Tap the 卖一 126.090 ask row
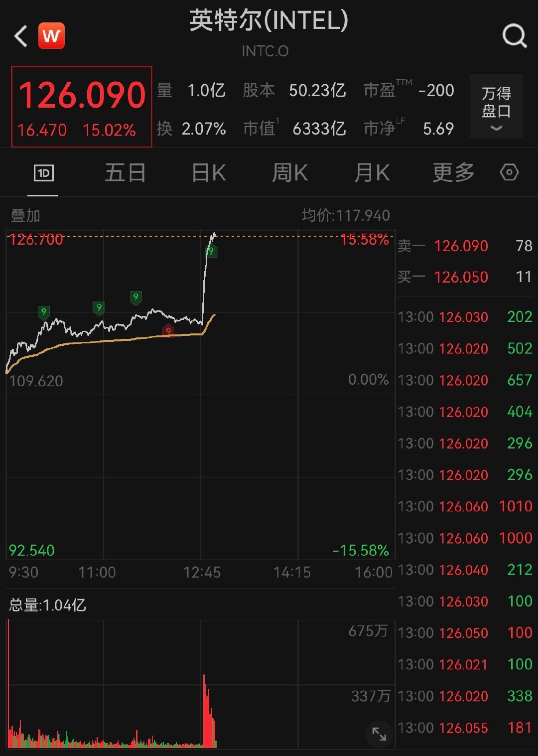Screen dimensions: 538x756 (x=465, y=246)
